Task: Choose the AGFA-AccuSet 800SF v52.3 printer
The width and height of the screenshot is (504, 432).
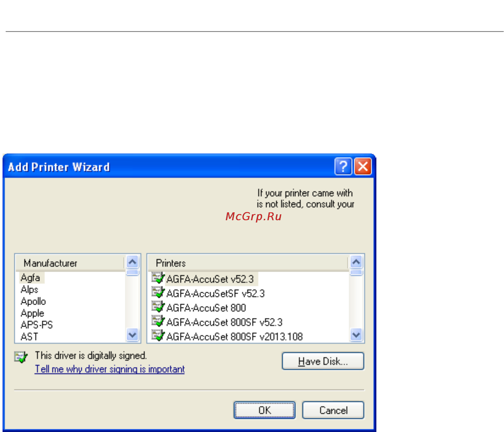Action: (x=224, y=322)
